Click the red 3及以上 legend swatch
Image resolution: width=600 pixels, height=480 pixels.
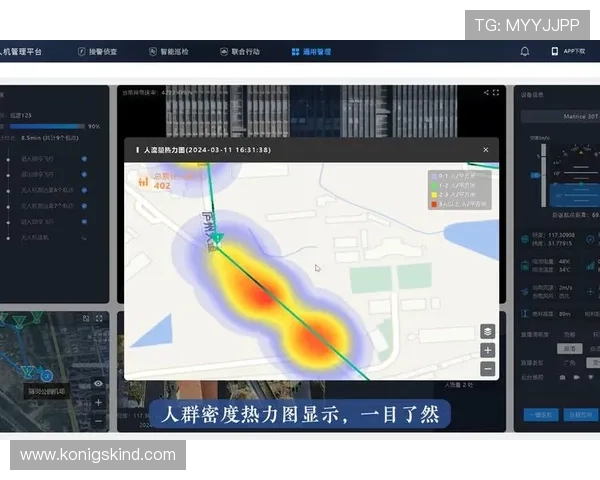pyautogui.click(x=434, y=204)
